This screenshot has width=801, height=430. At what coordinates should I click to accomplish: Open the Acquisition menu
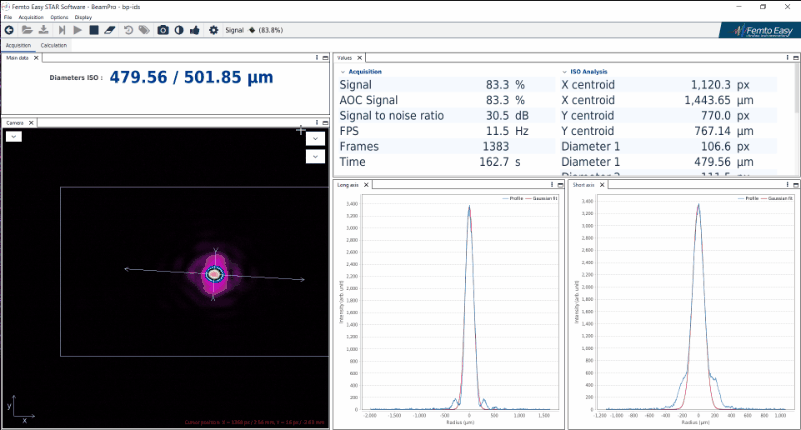pyautogui.click(x=31, y=17)
